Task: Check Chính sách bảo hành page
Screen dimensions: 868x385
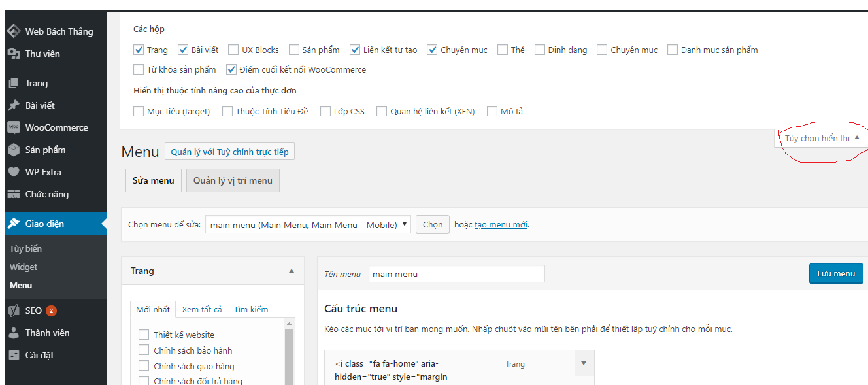Action: (144, 350)
